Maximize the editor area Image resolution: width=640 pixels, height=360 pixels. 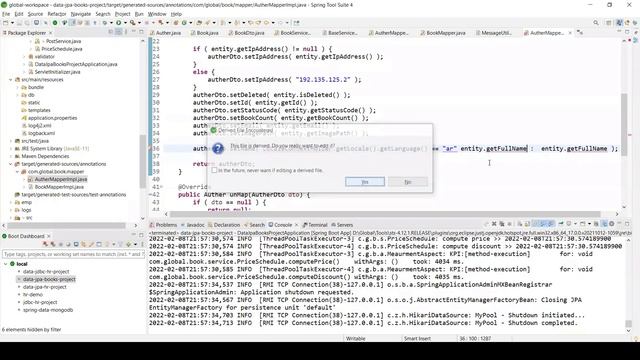[x=627, y=32]
